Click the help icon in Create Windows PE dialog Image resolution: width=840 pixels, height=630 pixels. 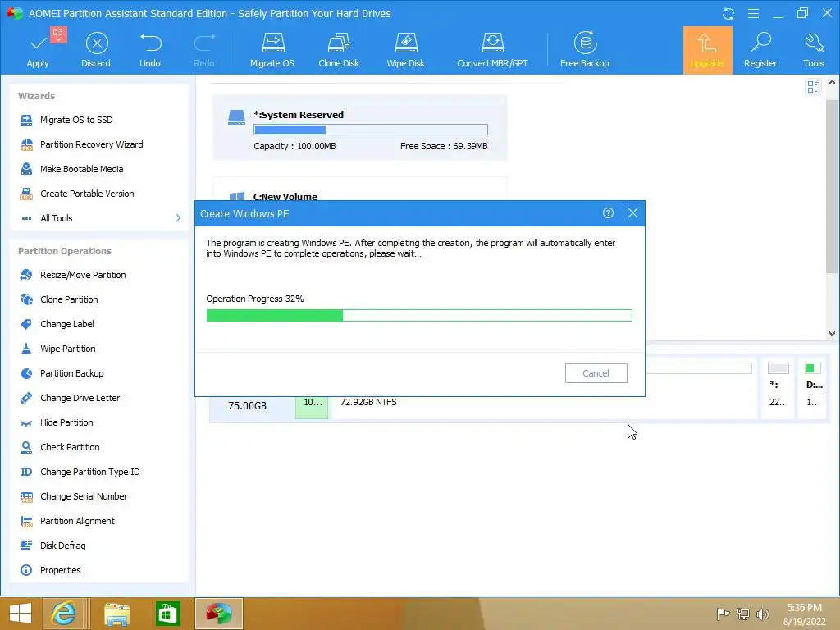pyautogui.click(x=608, y=213)
